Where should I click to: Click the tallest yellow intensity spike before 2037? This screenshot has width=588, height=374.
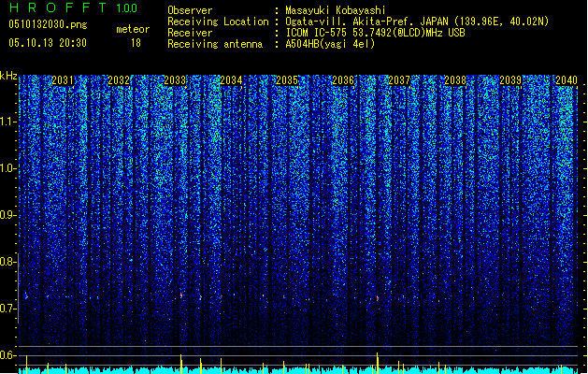pyautogui.click(x=378, y=363)
